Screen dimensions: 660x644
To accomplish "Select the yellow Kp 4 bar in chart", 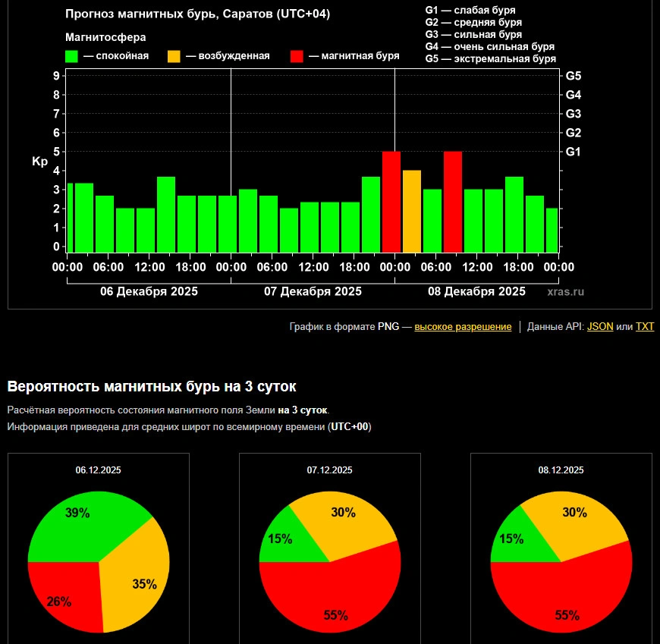I will click(x=412, y=211).
